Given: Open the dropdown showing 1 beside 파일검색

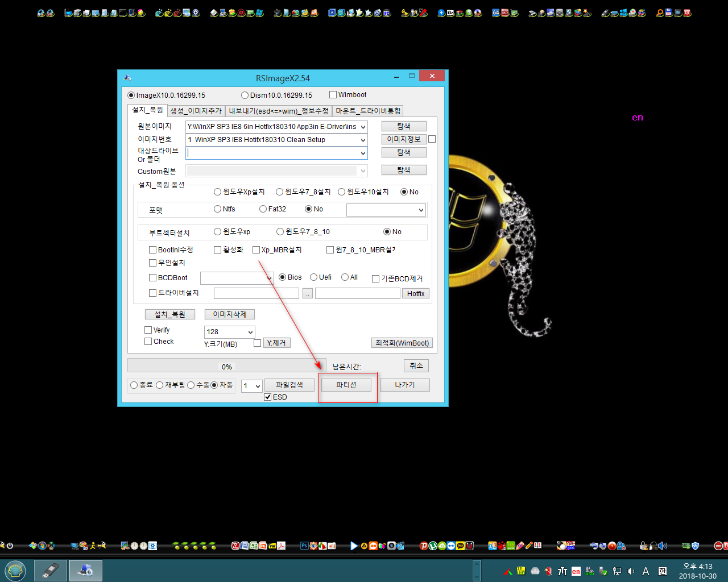Looking at the screenshot, I should (258, 386).
